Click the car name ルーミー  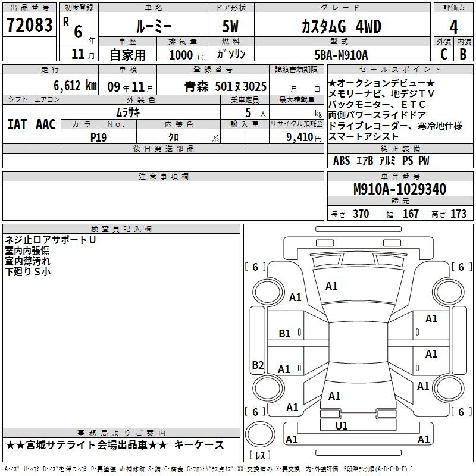click(x=152, y=27)
